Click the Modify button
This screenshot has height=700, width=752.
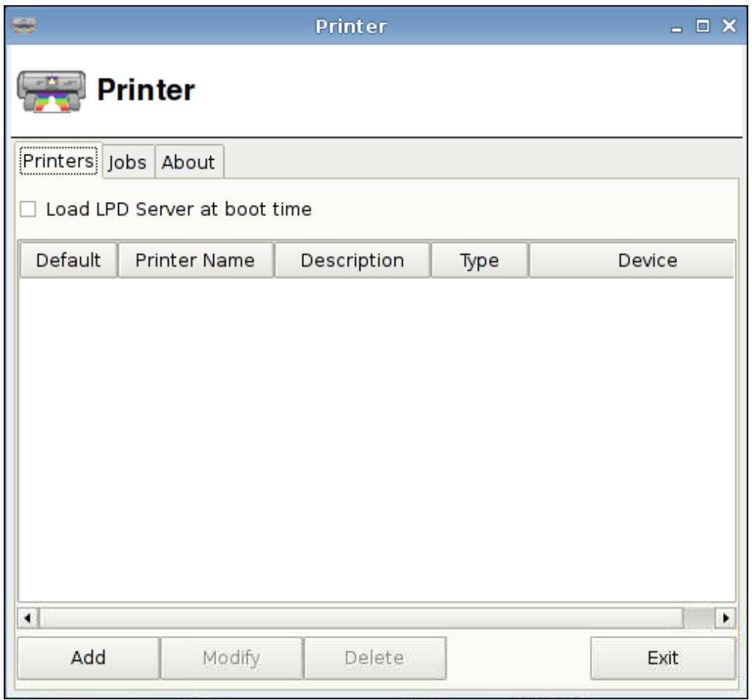click(x=232, y=658)
